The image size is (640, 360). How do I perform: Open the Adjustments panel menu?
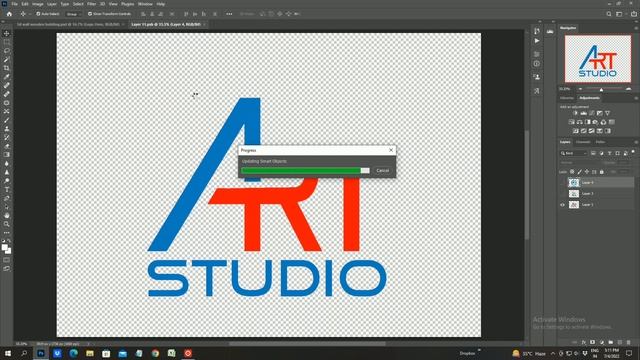636,98
